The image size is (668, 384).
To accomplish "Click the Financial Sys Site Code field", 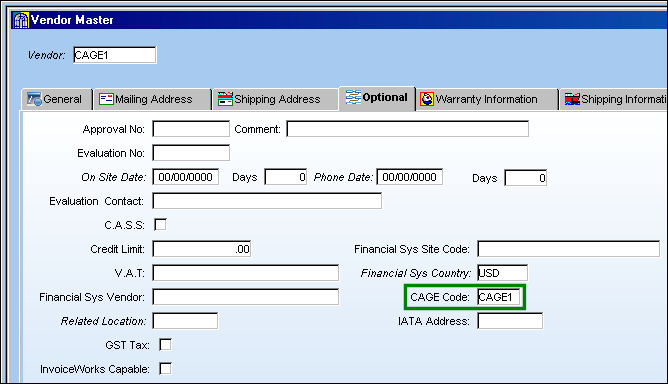I will pos(569,249).
